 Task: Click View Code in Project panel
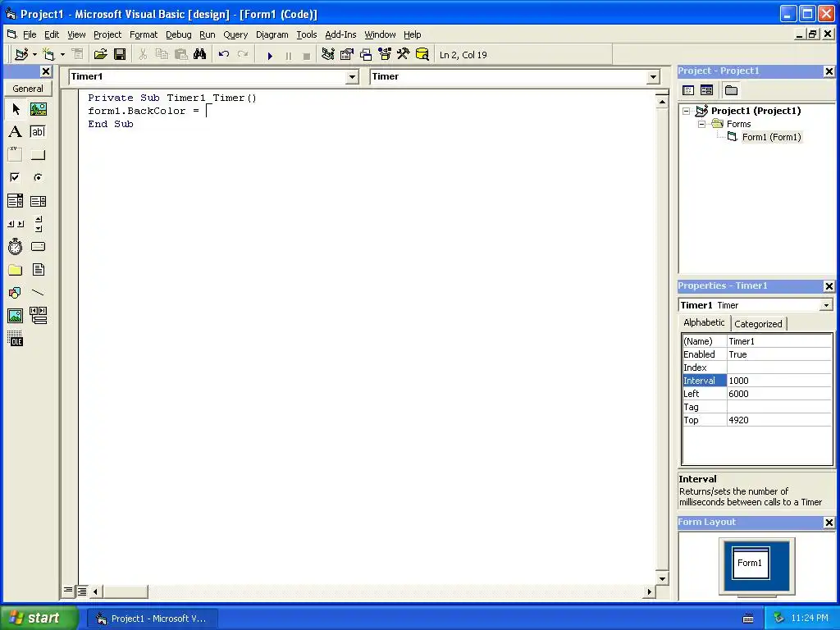[x=688, y=90]
